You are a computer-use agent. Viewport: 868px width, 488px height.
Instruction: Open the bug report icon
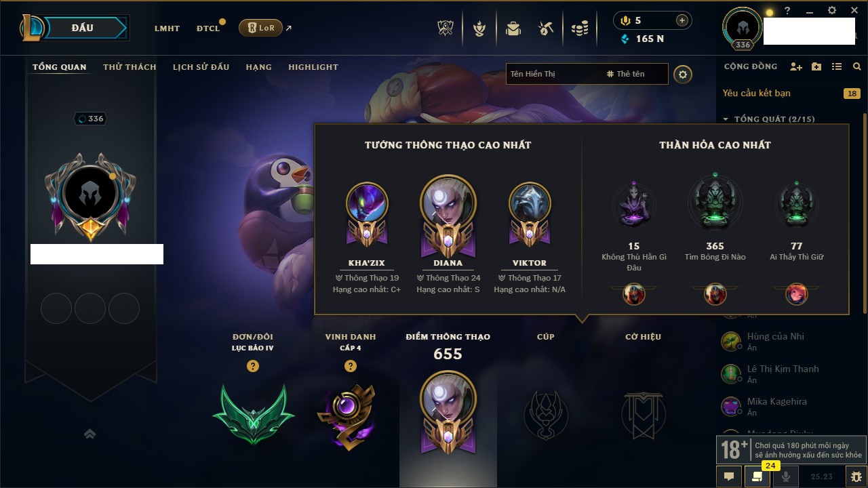pyautogui.click(x=856, y=476)
